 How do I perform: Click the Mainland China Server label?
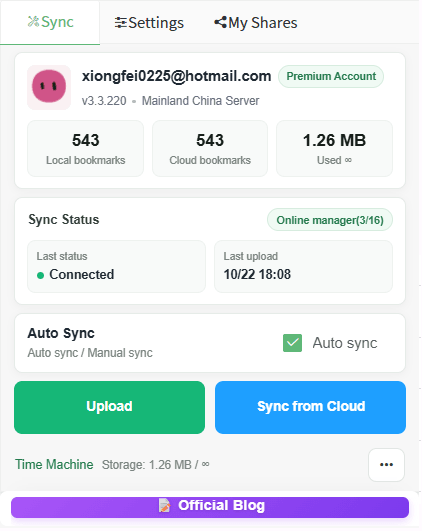point(200,101)
